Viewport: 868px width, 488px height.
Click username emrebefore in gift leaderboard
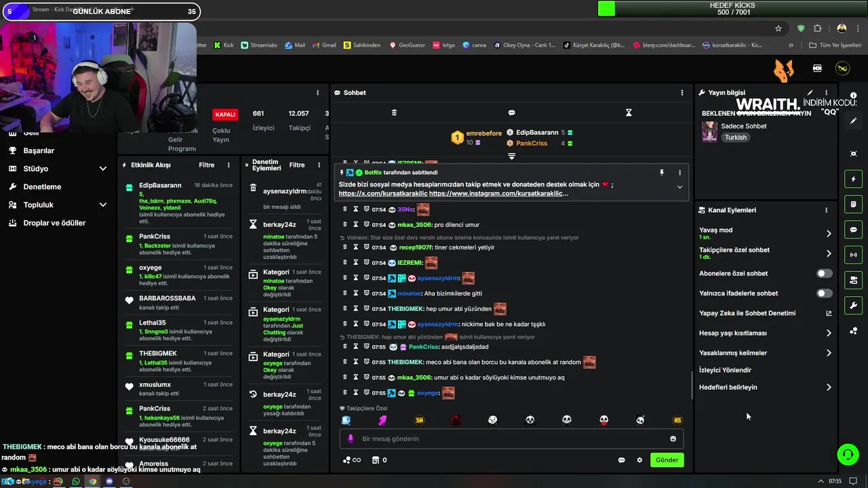point(484,134)
